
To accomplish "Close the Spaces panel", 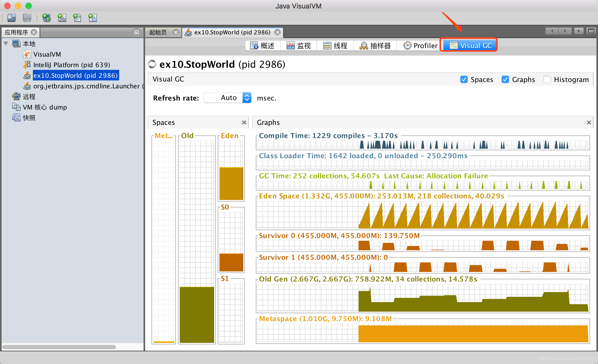I will point(244,122).
